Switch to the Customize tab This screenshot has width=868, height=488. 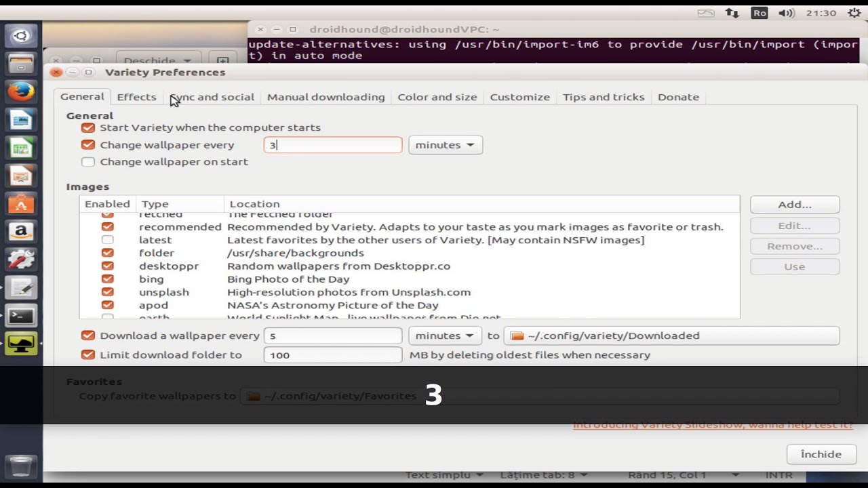coord(520,97)
